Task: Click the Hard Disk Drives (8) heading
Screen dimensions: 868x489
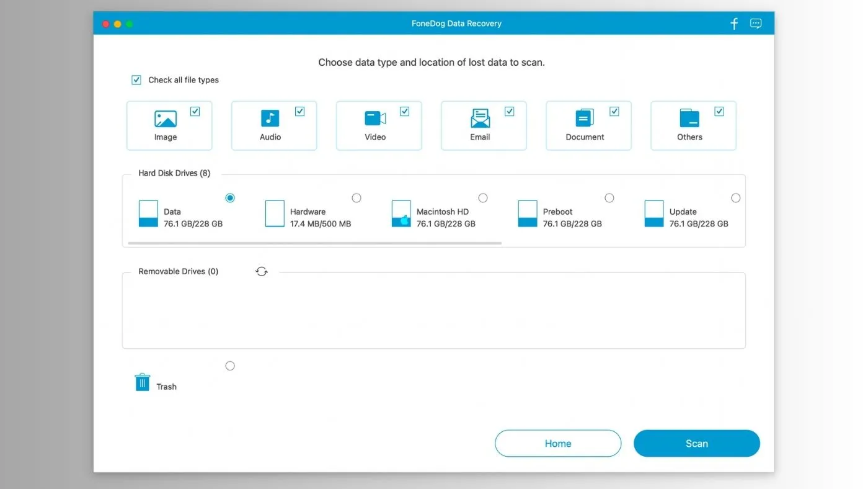Action: point(174,173)
